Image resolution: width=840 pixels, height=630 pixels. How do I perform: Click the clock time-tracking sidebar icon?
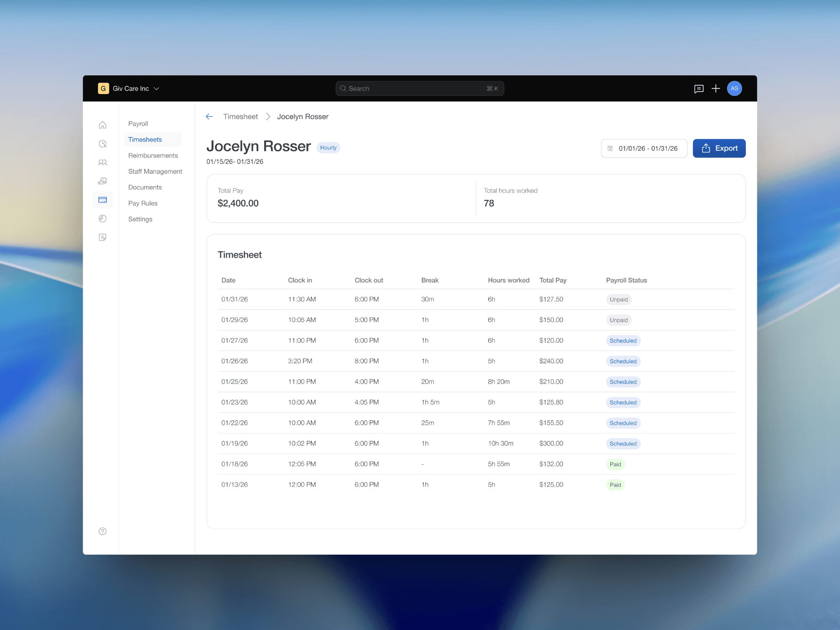click(102, 143)
